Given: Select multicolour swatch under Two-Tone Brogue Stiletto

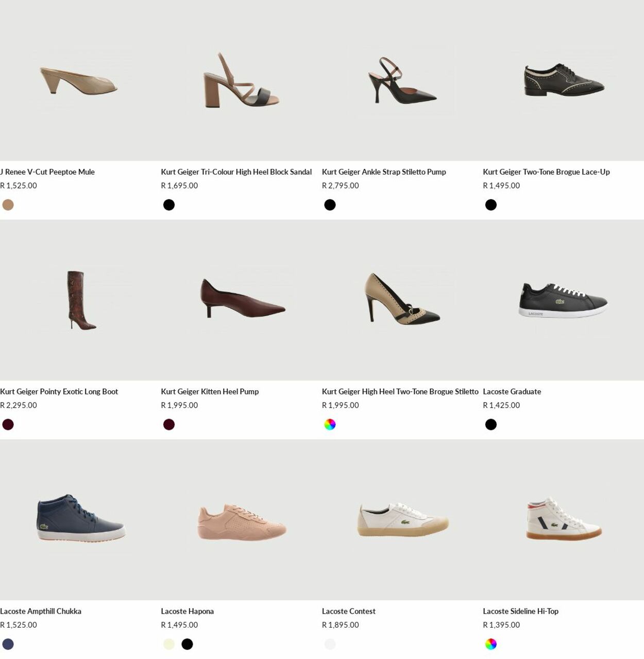Looking at the screenshot, I should [x=330, y=425].
